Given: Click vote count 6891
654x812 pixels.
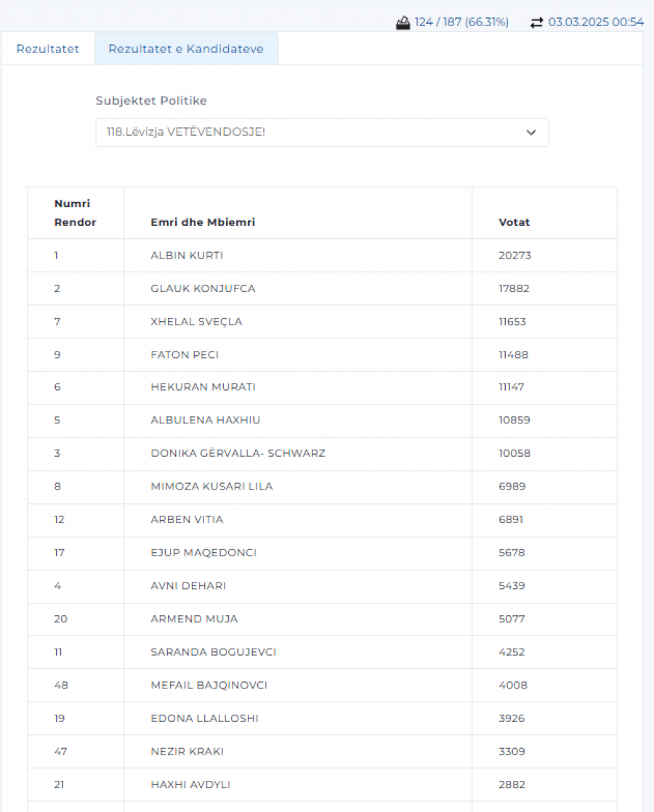Looking at the screenshot, I should tap(510, 519).
